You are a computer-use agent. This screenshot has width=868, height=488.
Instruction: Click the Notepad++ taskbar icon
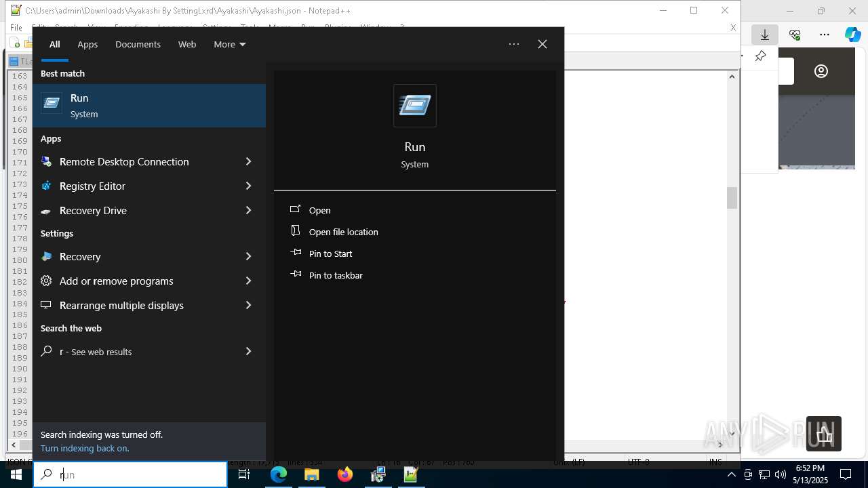tap(411, 474)
